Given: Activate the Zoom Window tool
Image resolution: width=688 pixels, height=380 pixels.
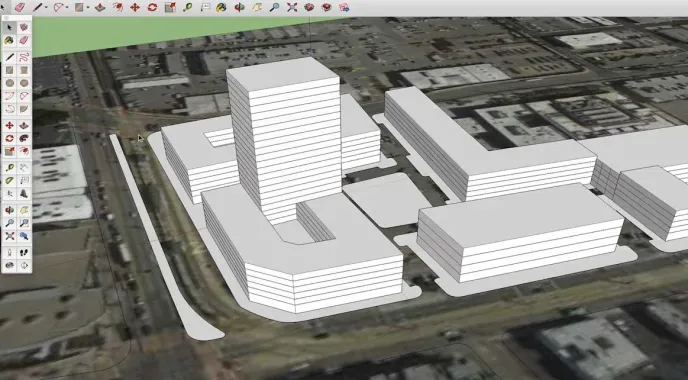Looking at the screenshot, I should coord(24,223).
